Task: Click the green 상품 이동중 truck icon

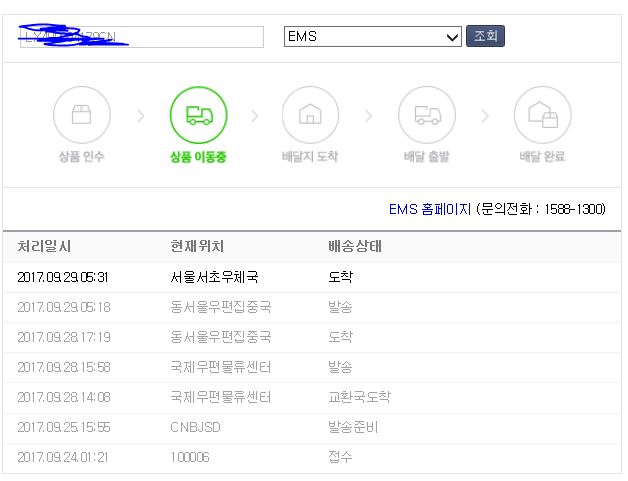Action: (x=198, y=116)
